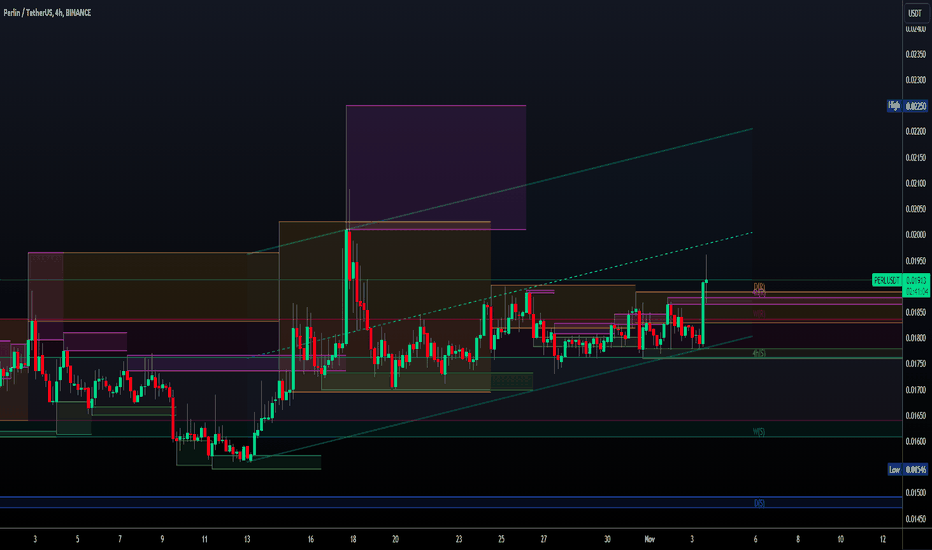Select date 16 on time axis
This screenshot has height=550, width=932.
coord(310,539)
